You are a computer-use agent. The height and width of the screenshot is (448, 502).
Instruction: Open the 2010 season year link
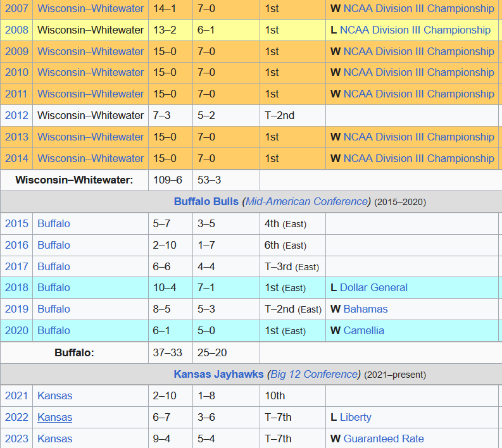pyautogui.click(x=16, y=72)
